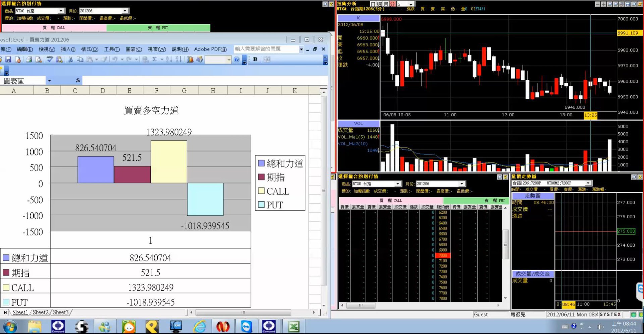Select 日 daily period in 技術分析
The width and height of the screenshot is (644, 334).
pos(373,4)
